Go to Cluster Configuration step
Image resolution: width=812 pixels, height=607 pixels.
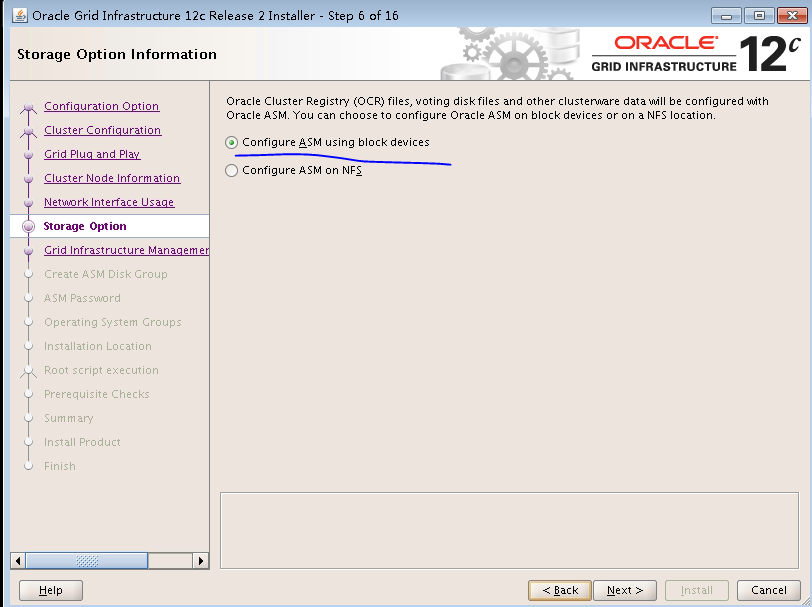pos(103,130)
